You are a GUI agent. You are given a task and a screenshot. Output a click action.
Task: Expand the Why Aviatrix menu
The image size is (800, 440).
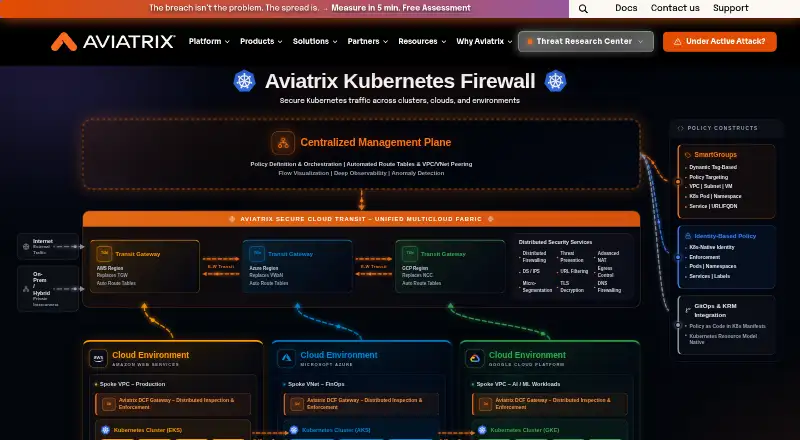(484, 41)
